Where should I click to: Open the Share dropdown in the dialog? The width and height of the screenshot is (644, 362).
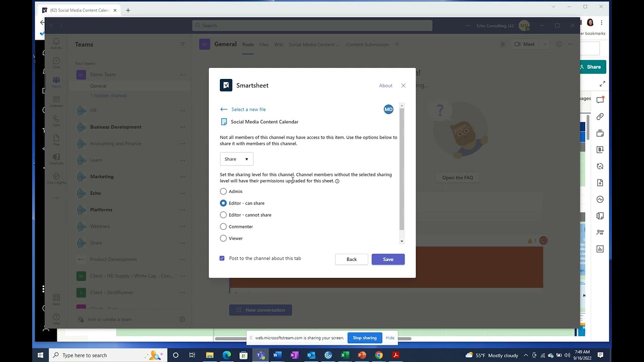point(236,159)
